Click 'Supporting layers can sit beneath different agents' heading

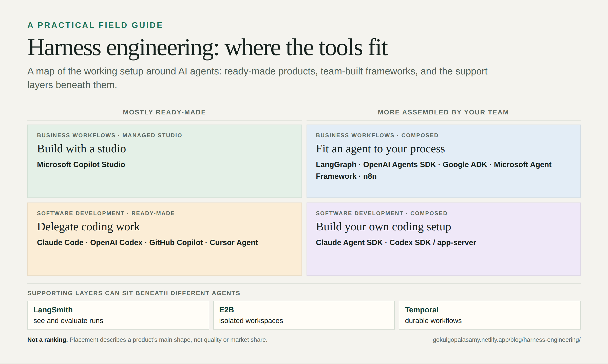(134, 293)
